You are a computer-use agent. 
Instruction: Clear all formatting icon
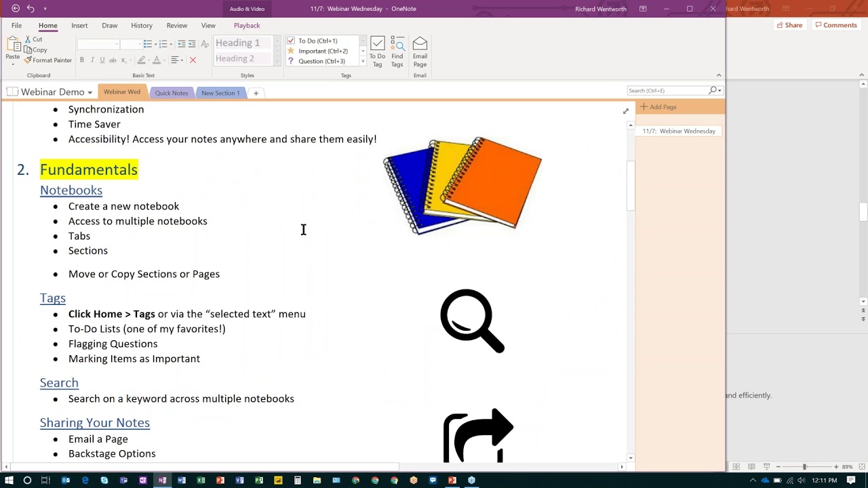(x=205, y=44)
